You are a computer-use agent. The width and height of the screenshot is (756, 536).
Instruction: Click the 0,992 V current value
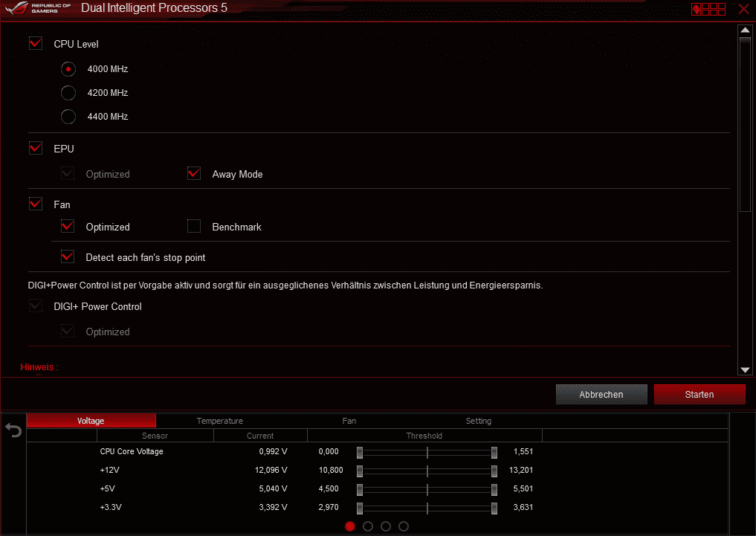tap(273, 451)
